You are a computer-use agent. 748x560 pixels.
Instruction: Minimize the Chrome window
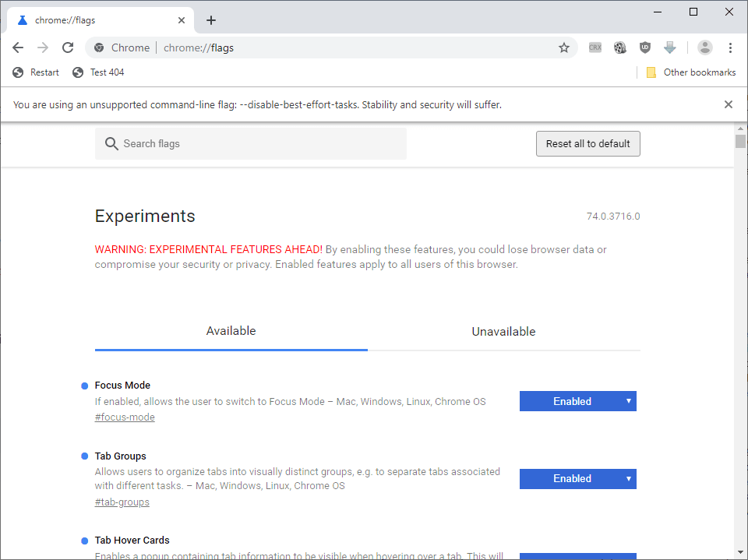tap(658, 12)
